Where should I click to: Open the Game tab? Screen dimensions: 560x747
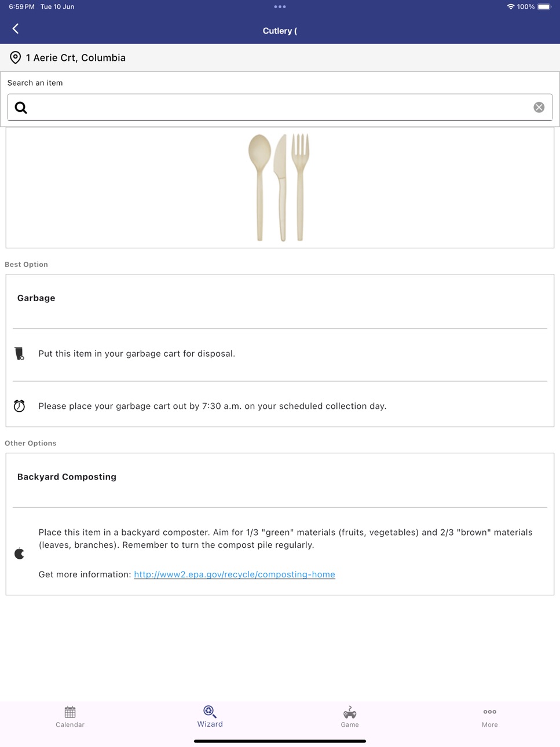click(350, 717)
